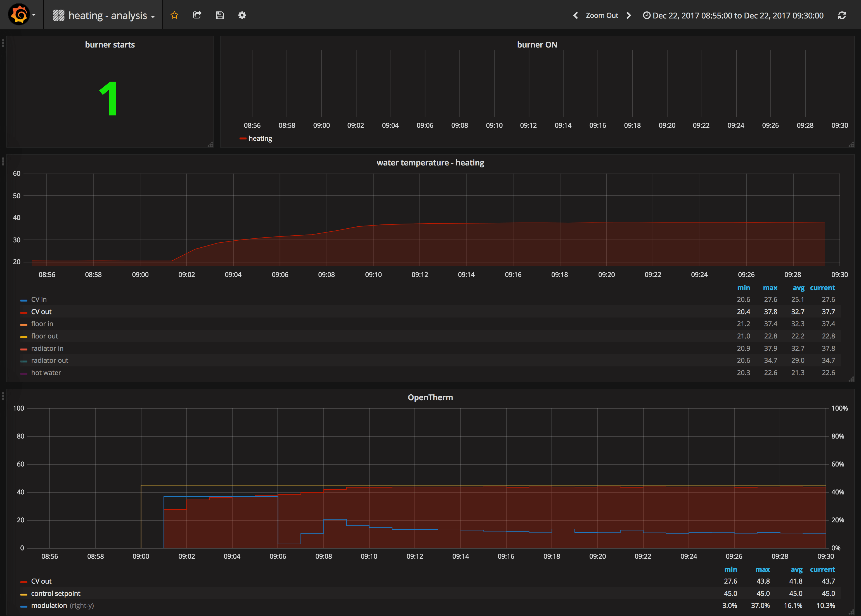
Task: Open row menu beside burner starts panel
Action: click(x=3, y=43)
